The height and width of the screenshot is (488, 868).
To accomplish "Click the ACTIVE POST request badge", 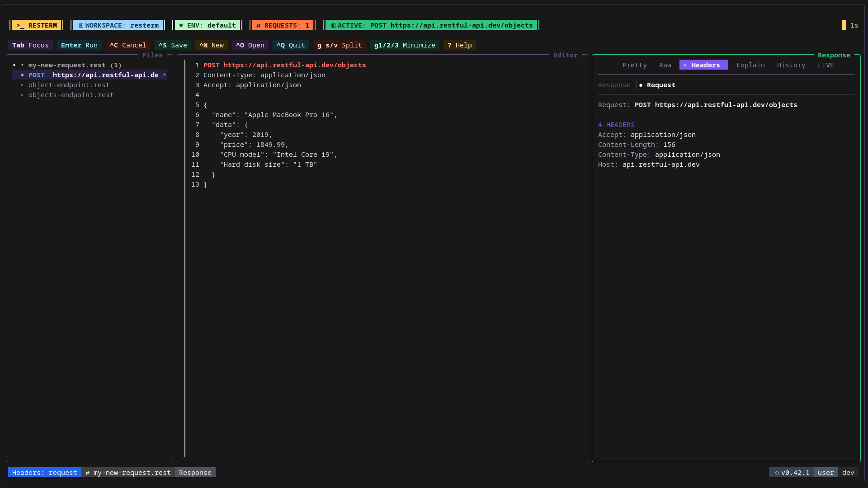I will coord(432,25).
